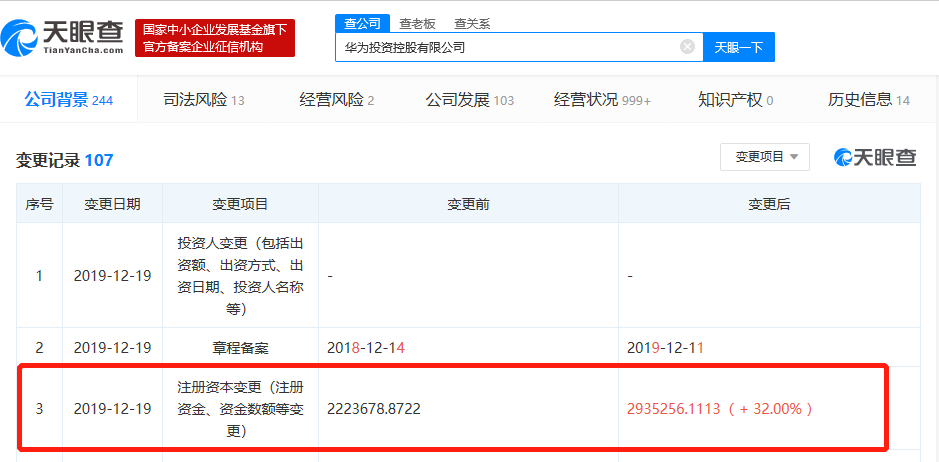The image size is (939, 462).
Task: Click the 变更日期 column header
Action: (112, 204)
